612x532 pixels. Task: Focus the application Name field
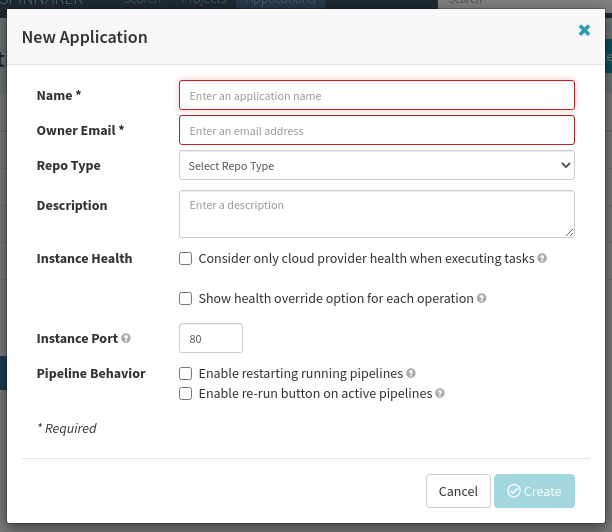pos(376,95)
